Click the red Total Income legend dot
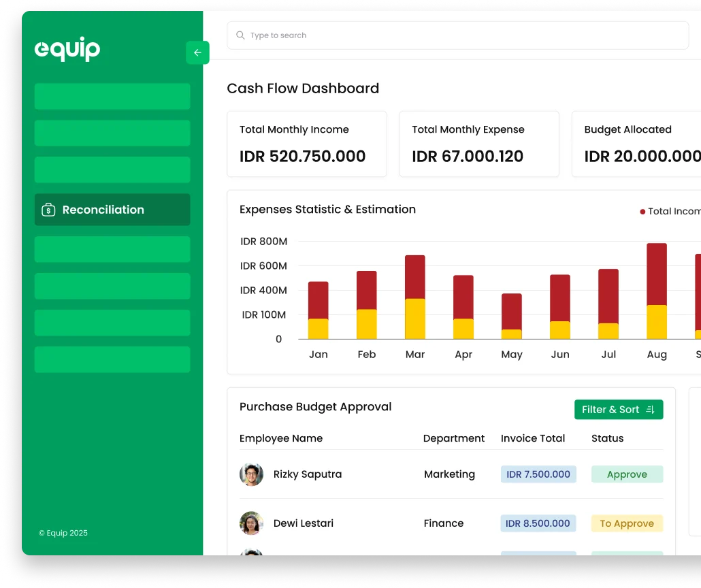701x588 pixels. click(642, 212)
